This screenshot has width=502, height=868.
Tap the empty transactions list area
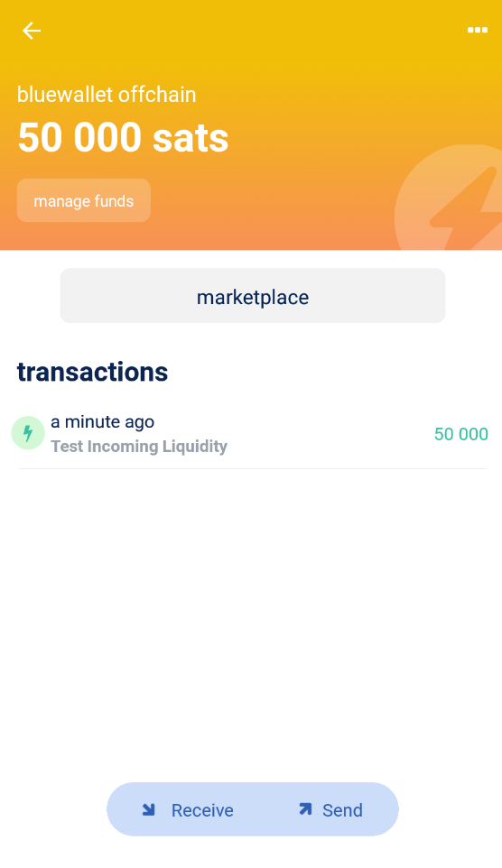(251, 620)
